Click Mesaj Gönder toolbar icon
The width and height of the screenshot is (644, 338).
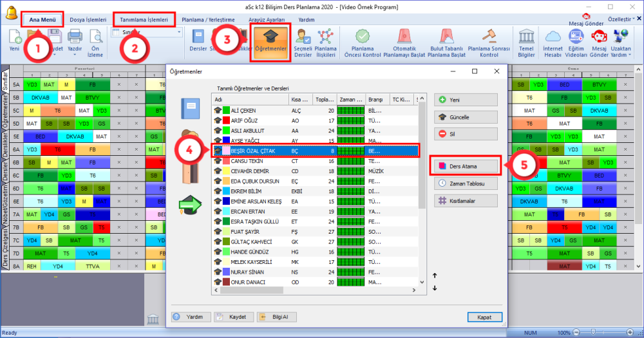pyautogui.click(x=599, y=43)
